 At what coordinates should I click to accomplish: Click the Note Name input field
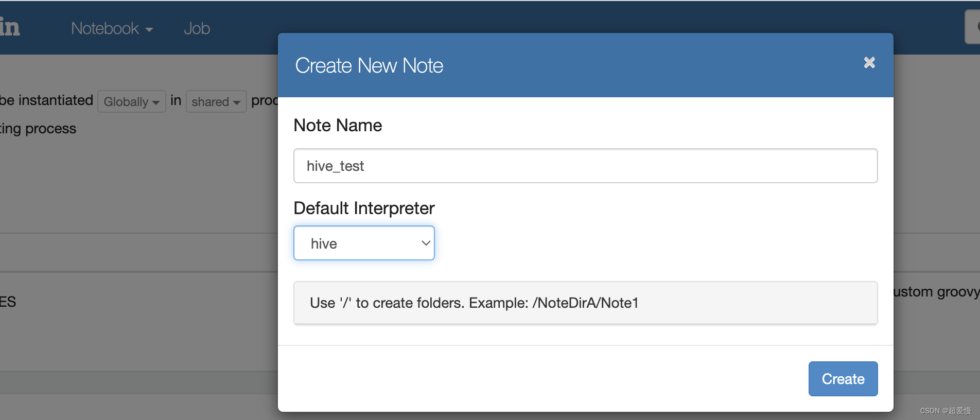(585, 166)
